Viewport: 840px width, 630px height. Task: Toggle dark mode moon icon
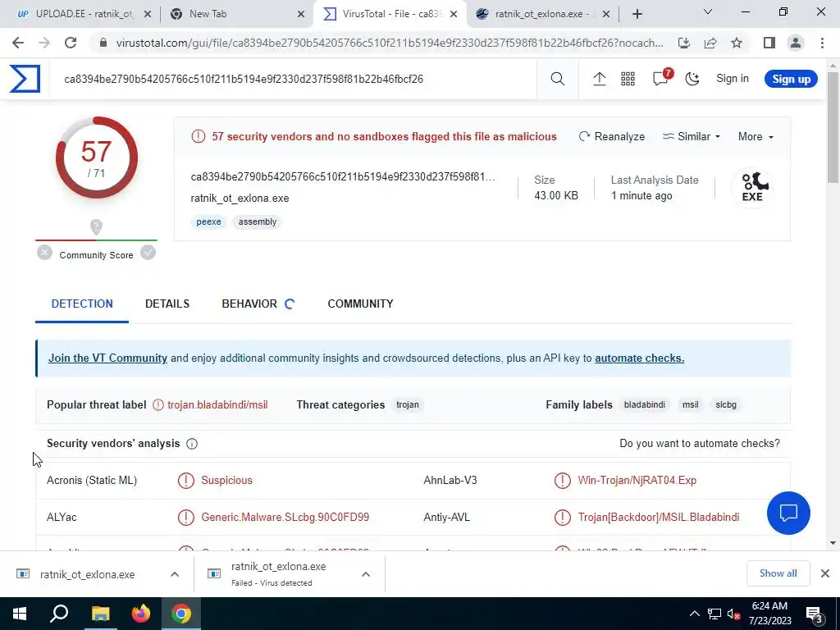(692, 80)
